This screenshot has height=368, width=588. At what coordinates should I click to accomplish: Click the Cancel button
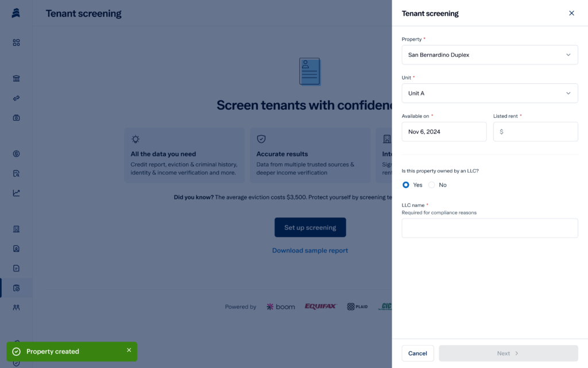[x=418, y=354]
